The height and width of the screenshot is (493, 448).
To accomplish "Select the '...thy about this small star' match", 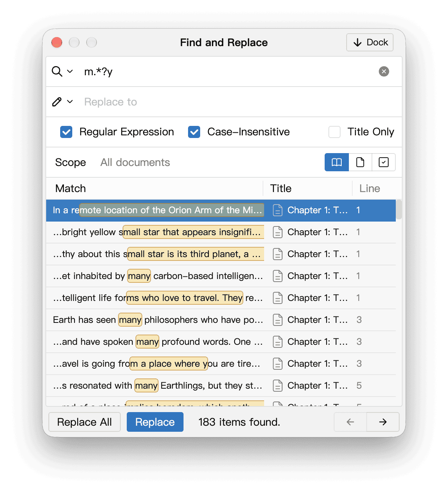I will [221, 254].
